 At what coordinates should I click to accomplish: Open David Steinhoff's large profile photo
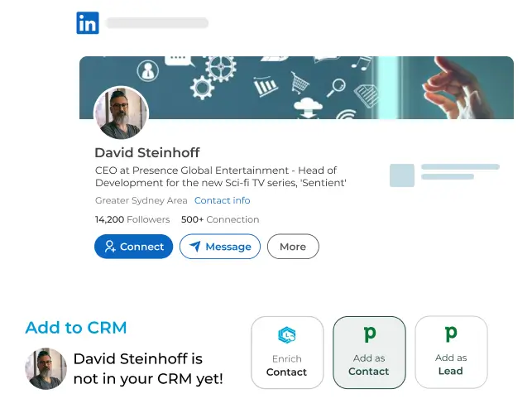pos(121,113)
